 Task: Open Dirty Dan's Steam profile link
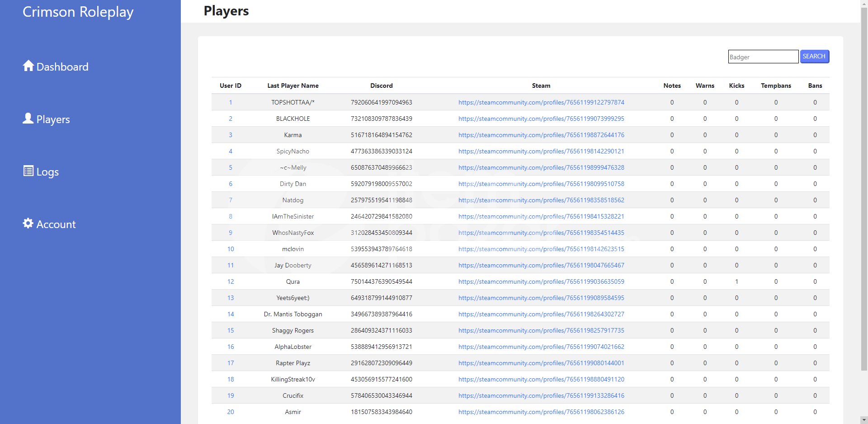coord(541,184)
